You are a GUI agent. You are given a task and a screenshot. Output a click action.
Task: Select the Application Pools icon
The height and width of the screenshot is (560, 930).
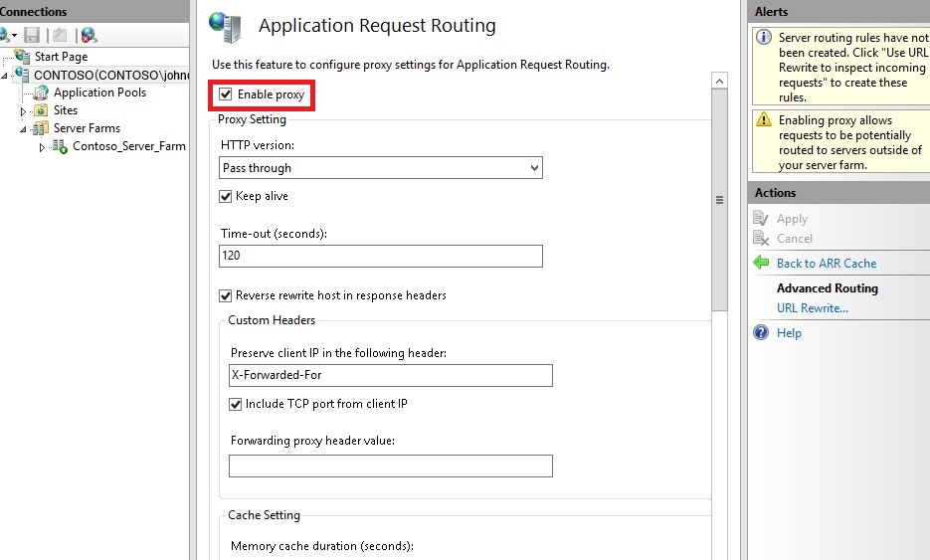[41, 93]
